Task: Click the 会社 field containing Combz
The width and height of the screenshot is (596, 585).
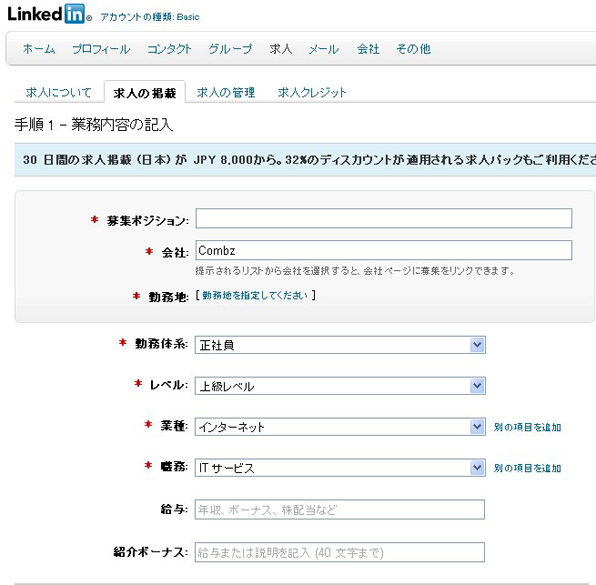Action: tap(384, 250)
